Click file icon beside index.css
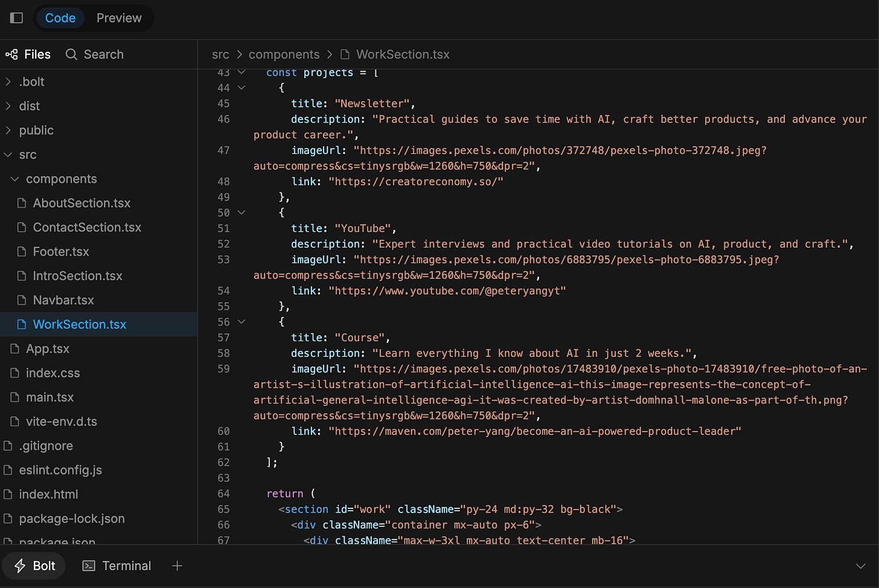This screenshot has height=588, width=879. [x=14, y=373]
